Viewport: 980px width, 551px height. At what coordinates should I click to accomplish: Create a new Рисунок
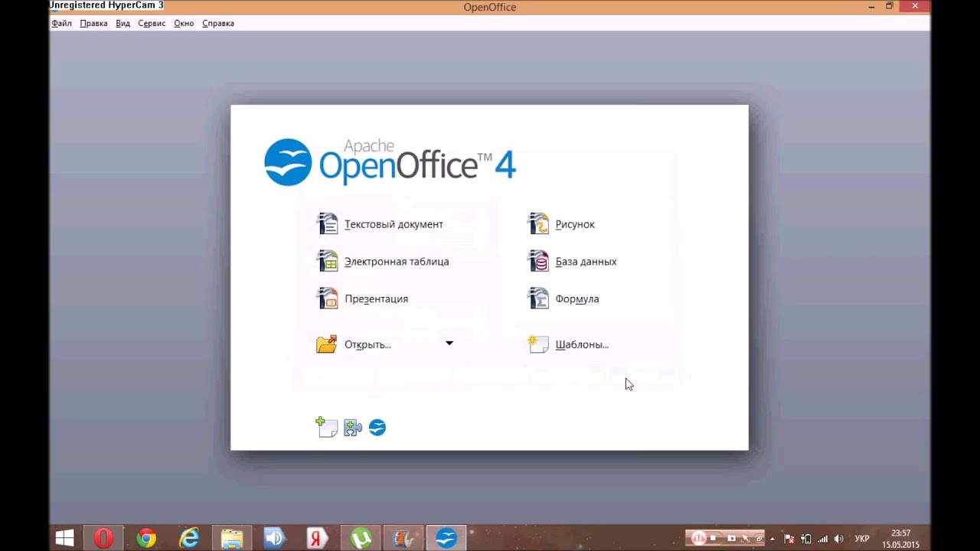tap(575, 224)
